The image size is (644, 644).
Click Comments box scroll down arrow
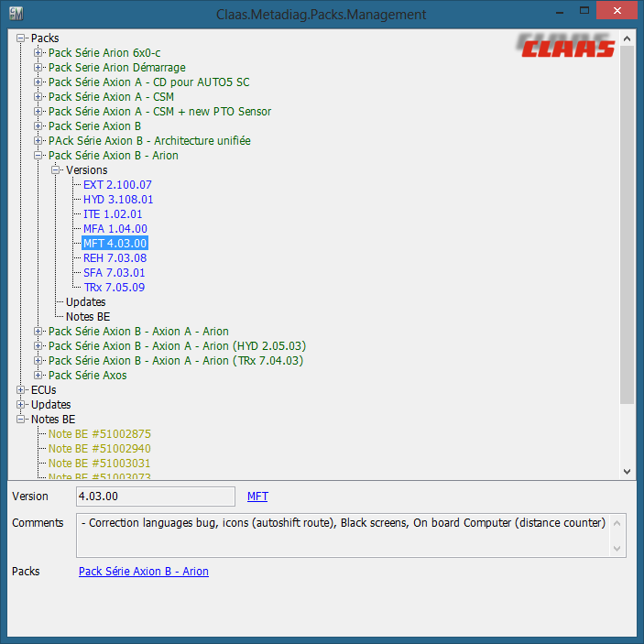617,549
